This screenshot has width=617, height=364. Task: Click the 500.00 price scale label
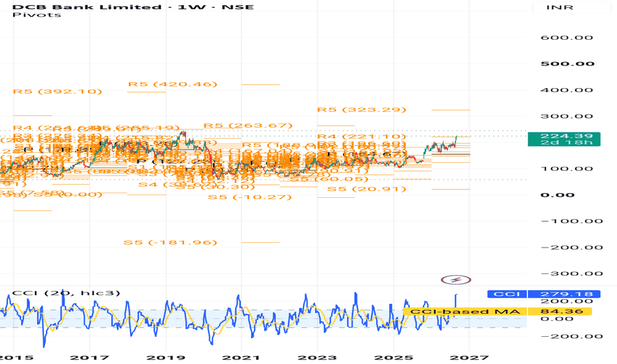coord(567,64)
